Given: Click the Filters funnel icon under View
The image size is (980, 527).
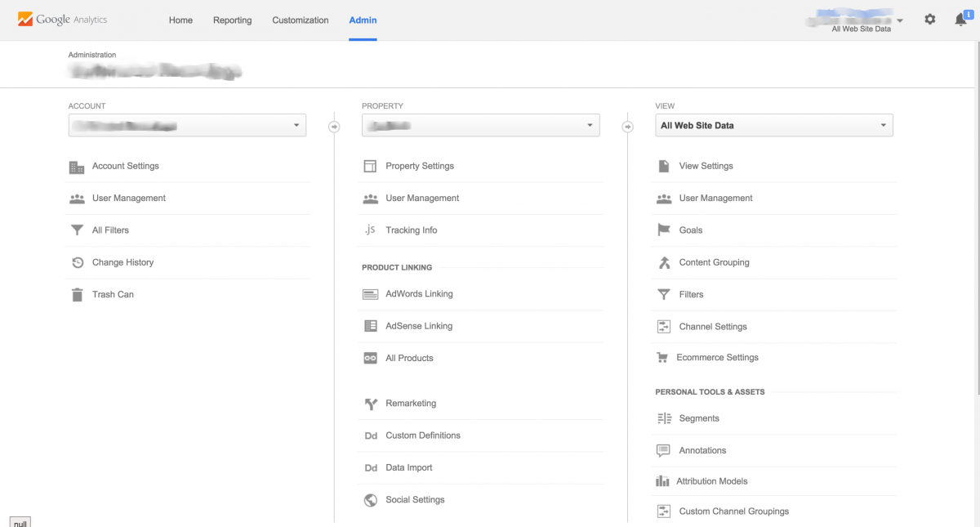Looking at the screenshot, I should click(x=664, y=295).
